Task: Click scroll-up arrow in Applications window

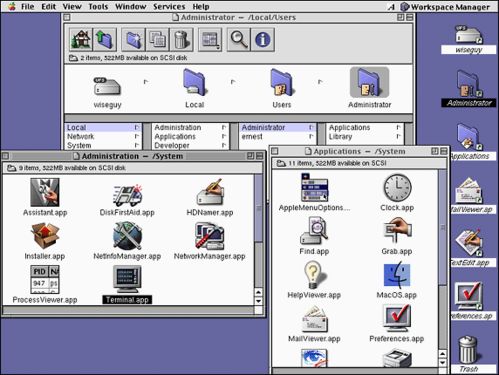Action: [x=443, y=354]
